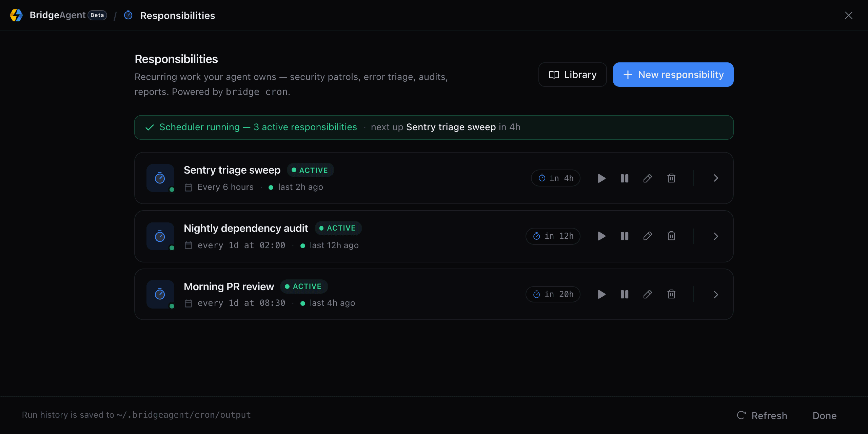The height and width of the screenshot is (434, 868).
Task: Expand Nightly dependency audit details chevron
Action: pyautogui.click(x=716, y=236)
